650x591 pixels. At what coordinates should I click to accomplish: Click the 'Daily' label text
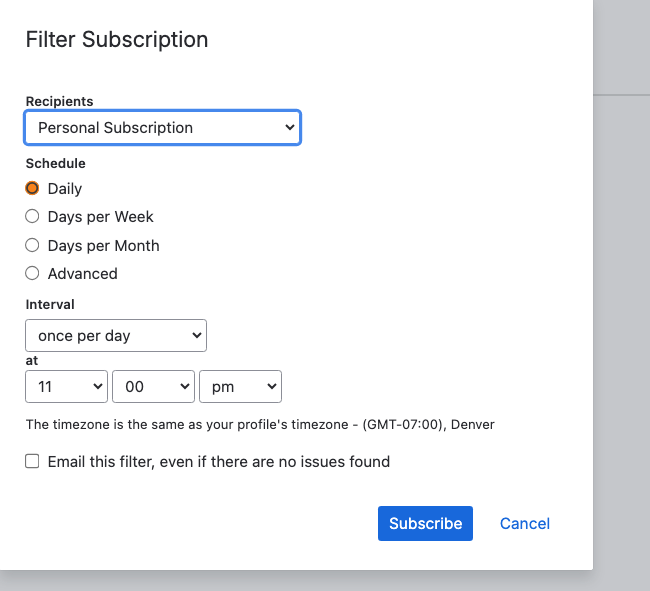coord(65,189)
